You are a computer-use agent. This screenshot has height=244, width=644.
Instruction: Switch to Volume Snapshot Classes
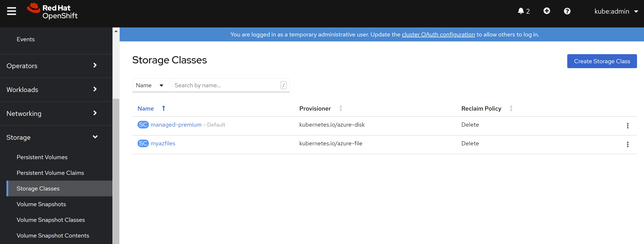[x=51, y=220]
